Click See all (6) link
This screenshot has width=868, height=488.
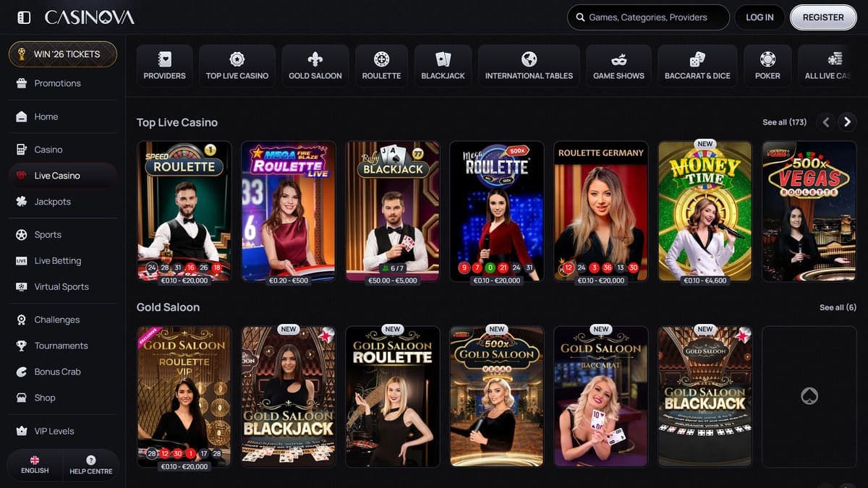point(838,307)
